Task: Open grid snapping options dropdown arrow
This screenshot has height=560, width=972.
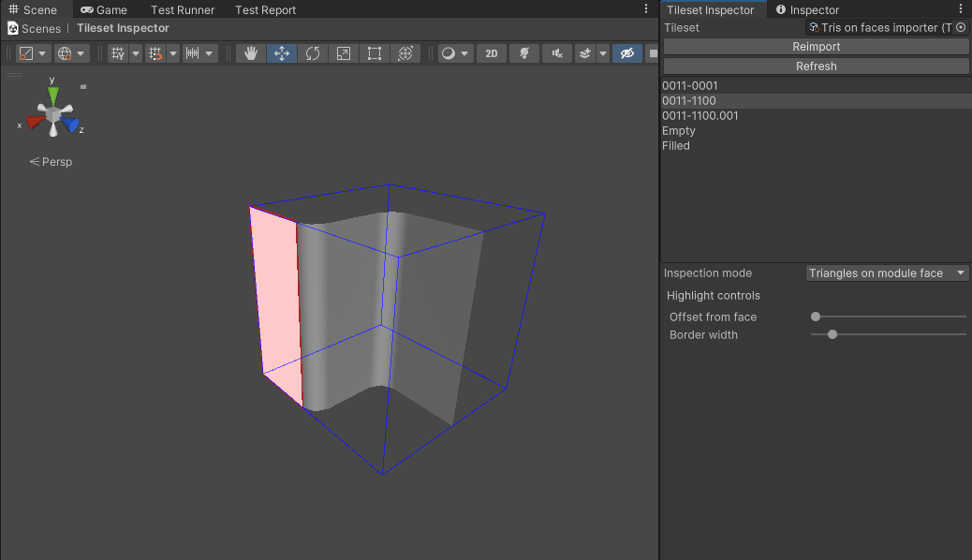Action: (x=173, y=53)
